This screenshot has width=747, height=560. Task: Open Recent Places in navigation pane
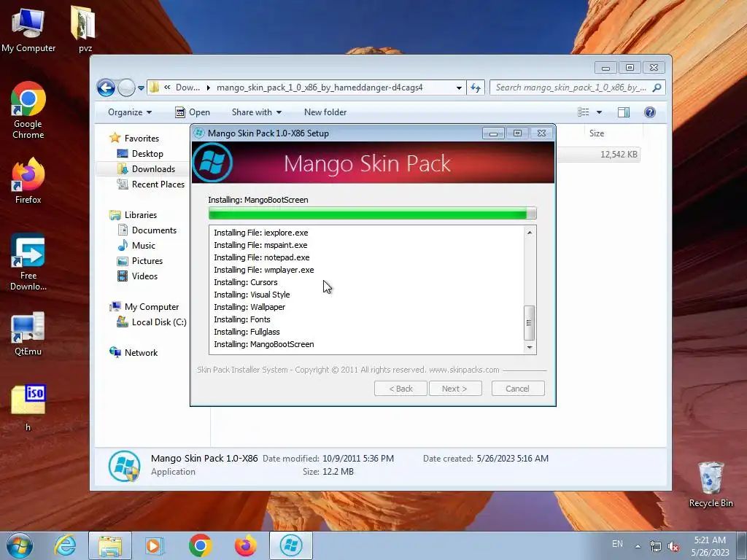pos(150,184)
